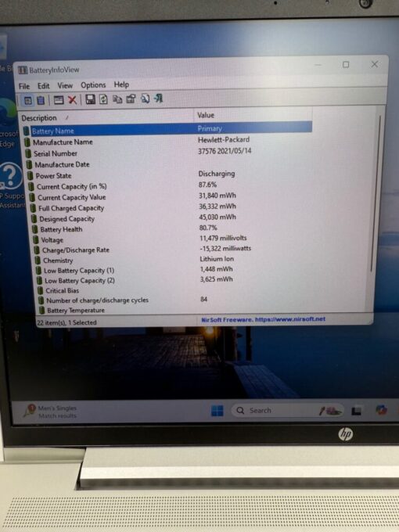Click the toolbar icon after Copy
The height and width of the screenshot is (532, 399).
coord(131,99)
